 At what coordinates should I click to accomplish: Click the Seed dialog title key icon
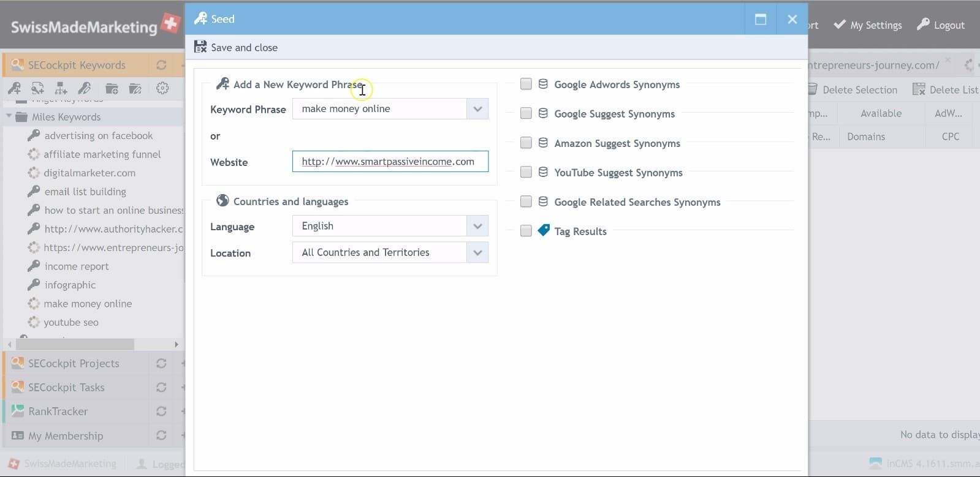[200, 19]
